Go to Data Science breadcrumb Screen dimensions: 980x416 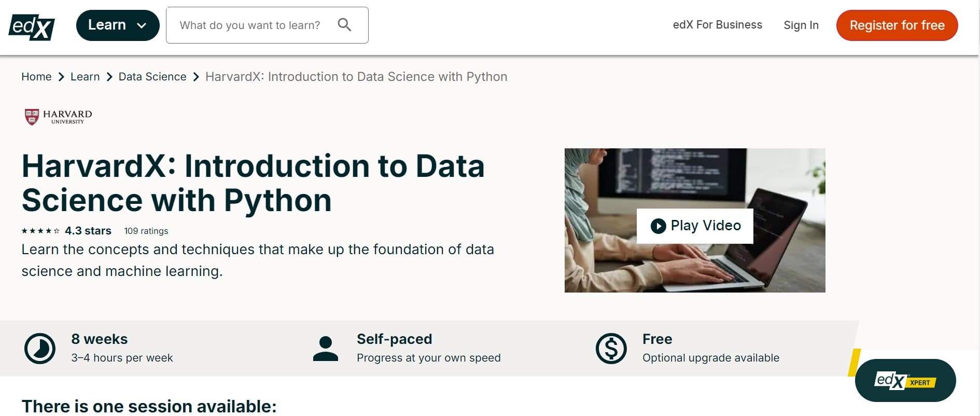[152, 77]
